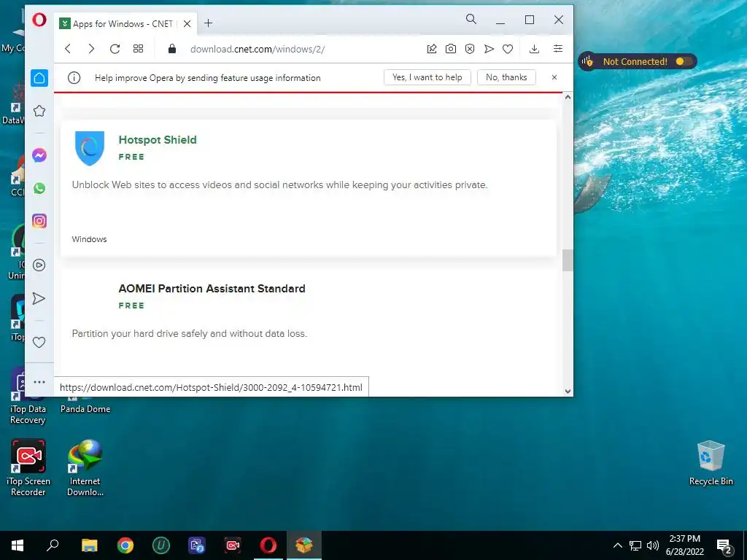Click the scrollbar up arrow
Screen dimensions: 747x560
568,97
